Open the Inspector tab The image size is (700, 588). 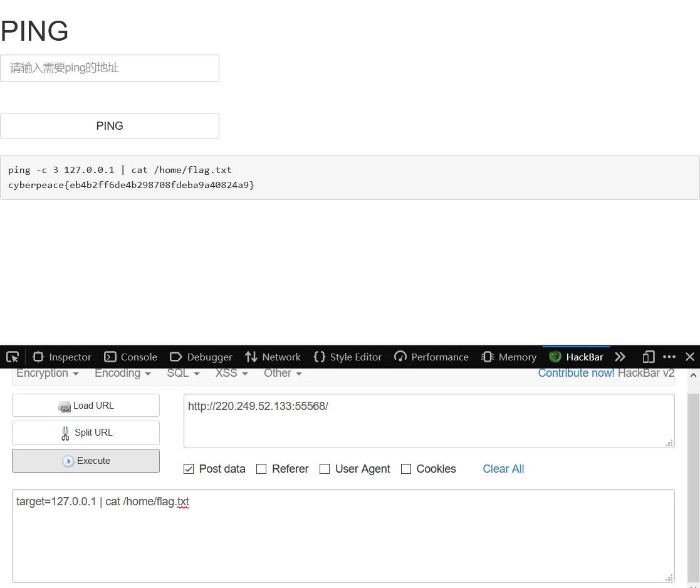[62, 357]
